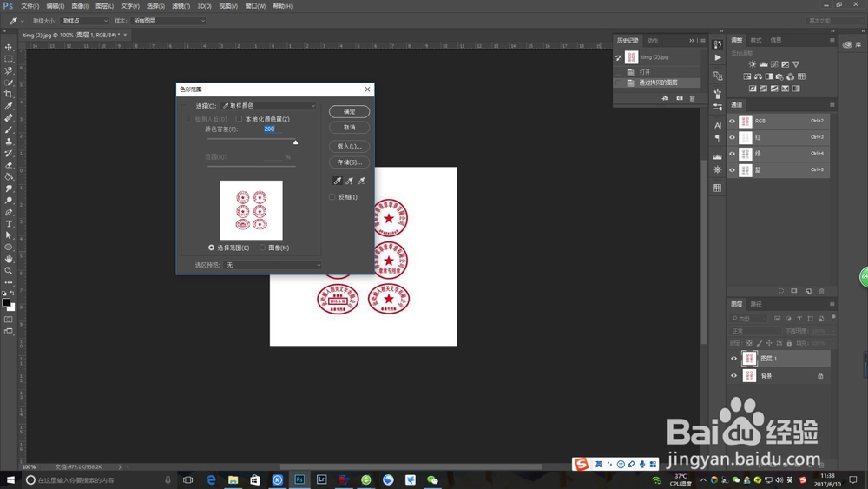Select the Ellipse shape tool

(x=9, y=247)
